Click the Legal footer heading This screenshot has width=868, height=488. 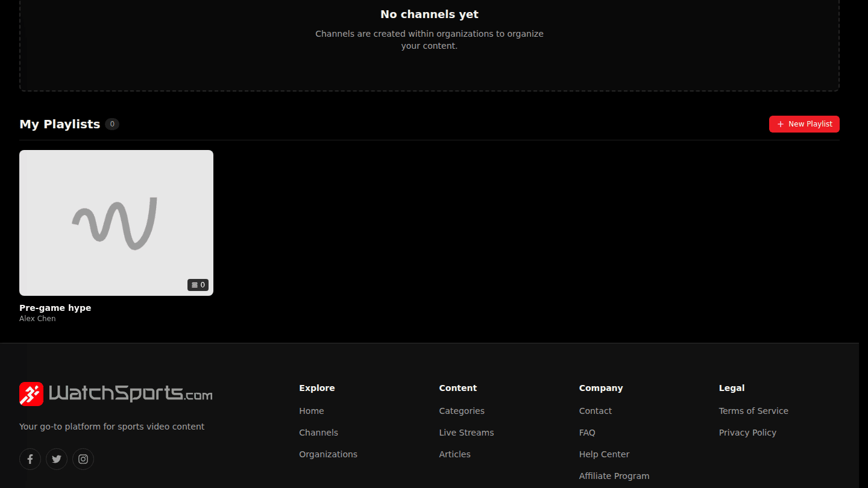tap(732, 388)
